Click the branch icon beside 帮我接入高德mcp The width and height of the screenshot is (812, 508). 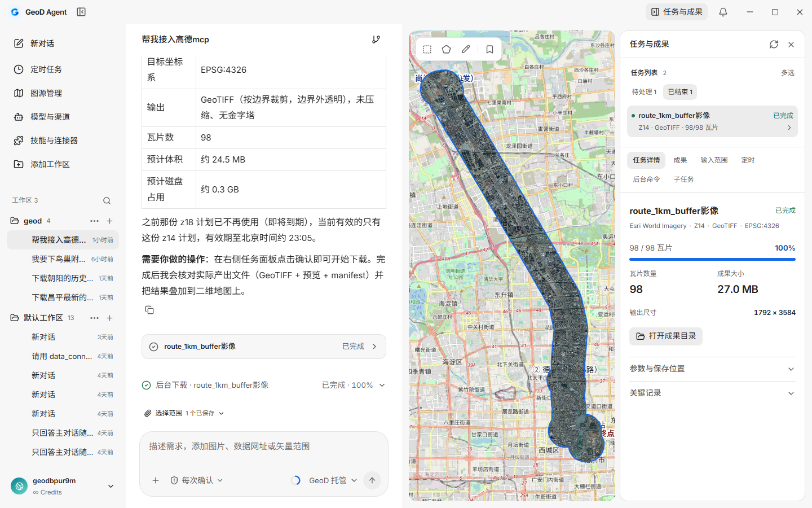[x=376, y=40]
